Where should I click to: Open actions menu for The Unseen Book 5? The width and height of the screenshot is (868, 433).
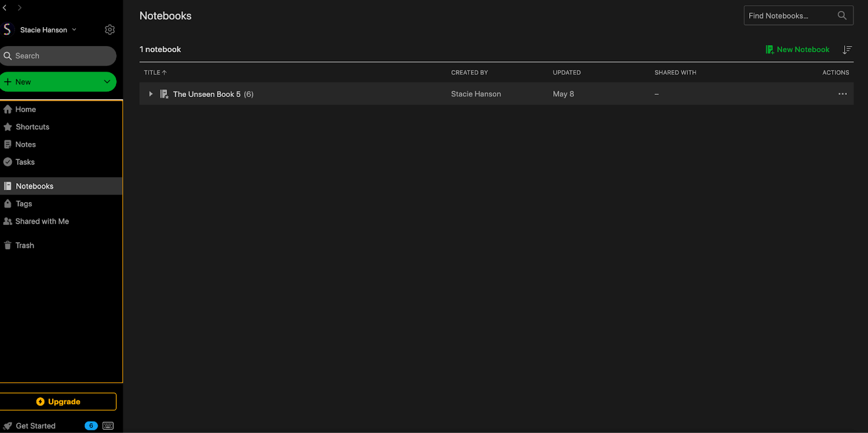(843, 94)
